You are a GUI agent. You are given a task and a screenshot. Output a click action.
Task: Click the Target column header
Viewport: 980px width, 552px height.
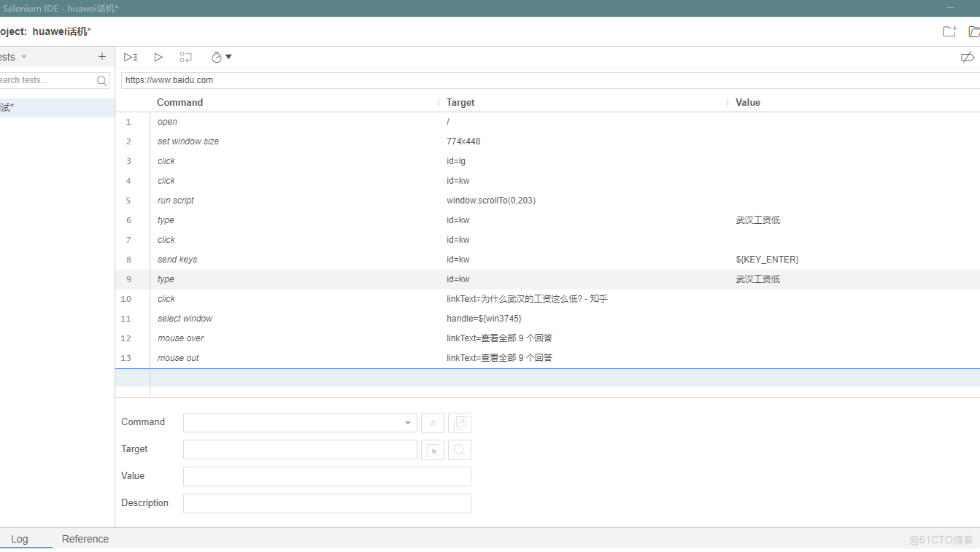[x=460, y=102]
